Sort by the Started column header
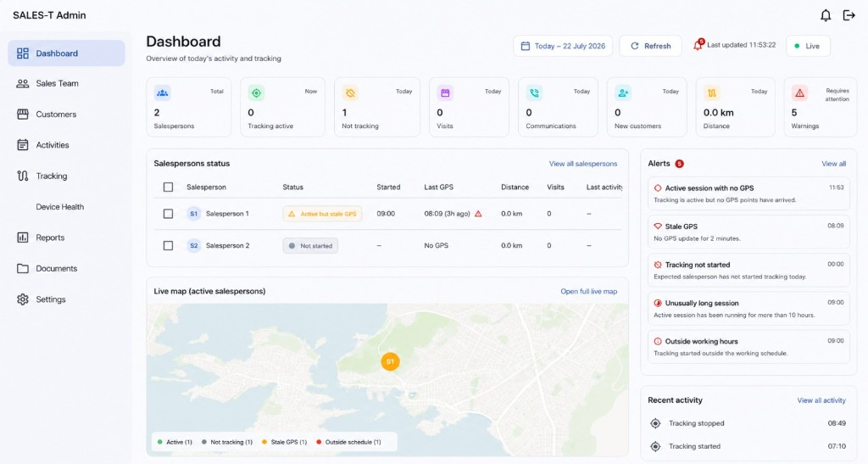Viewport: 868px width, 464px height. pos(388,187)
